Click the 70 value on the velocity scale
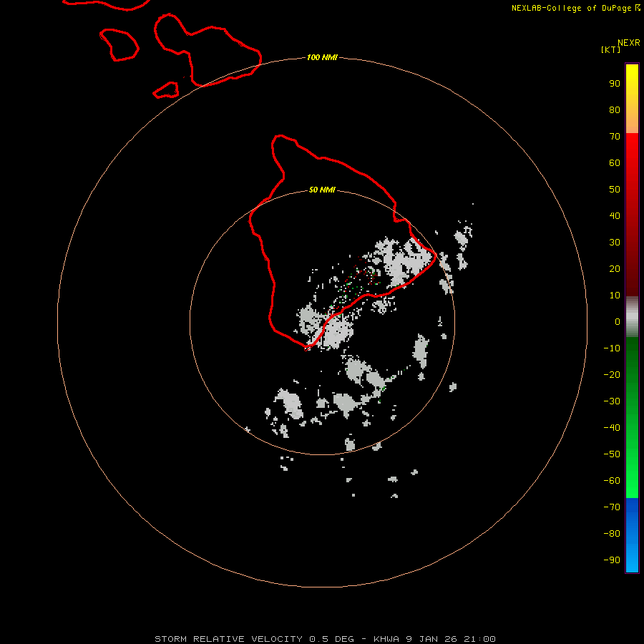This screenshot has width=644, height=644. [x=615, y=137]
